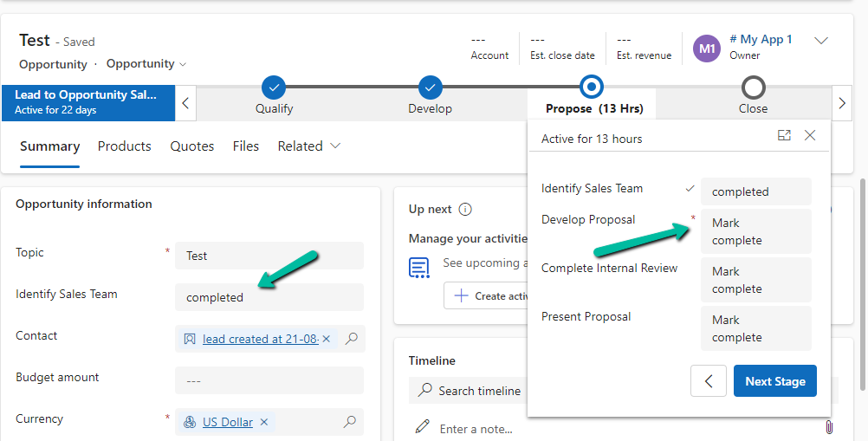
Task: Switch to the Files tab
Action: pos(246,146)
